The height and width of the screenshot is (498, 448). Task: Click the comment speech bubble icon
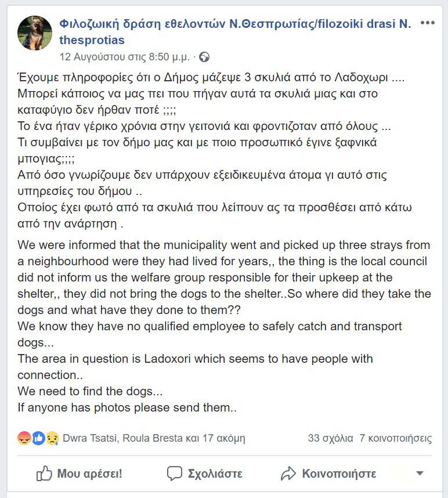point(175,474)
